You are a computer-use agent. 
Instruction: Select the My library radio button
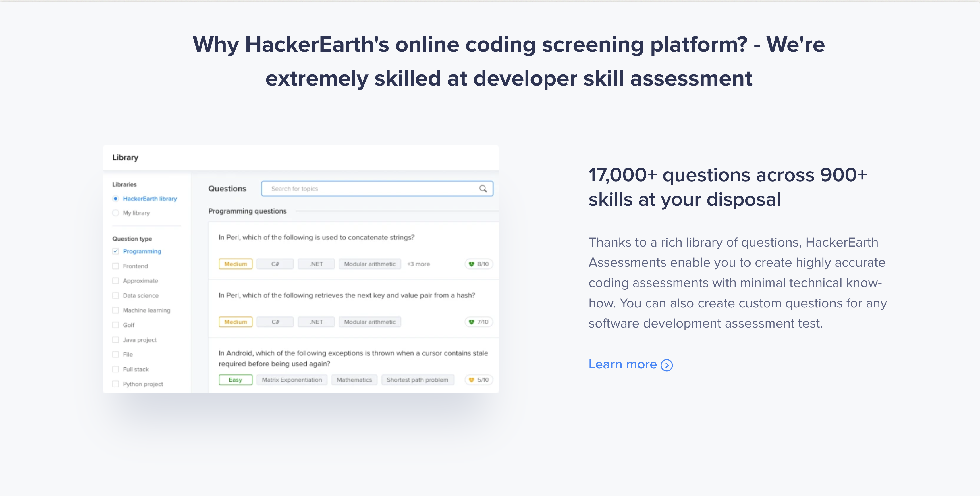tap(116, 213)
